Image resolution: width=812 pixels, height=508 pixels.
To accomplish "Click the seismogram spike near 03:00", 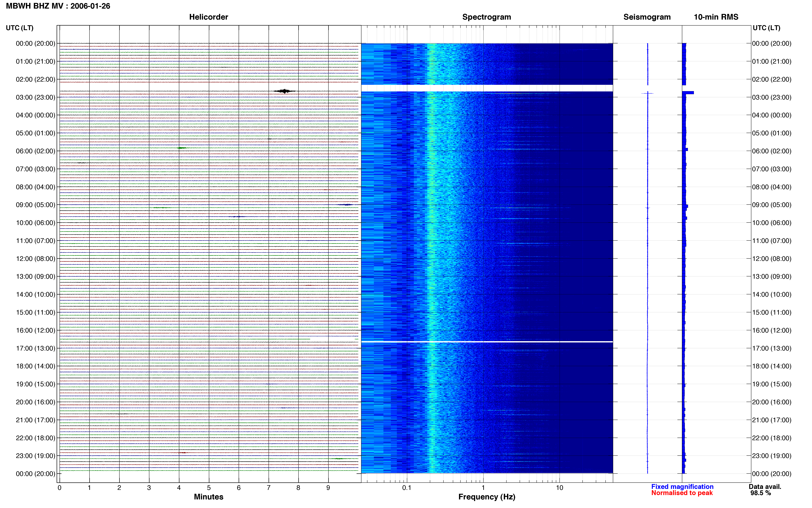I will click(x=647, y=93).
